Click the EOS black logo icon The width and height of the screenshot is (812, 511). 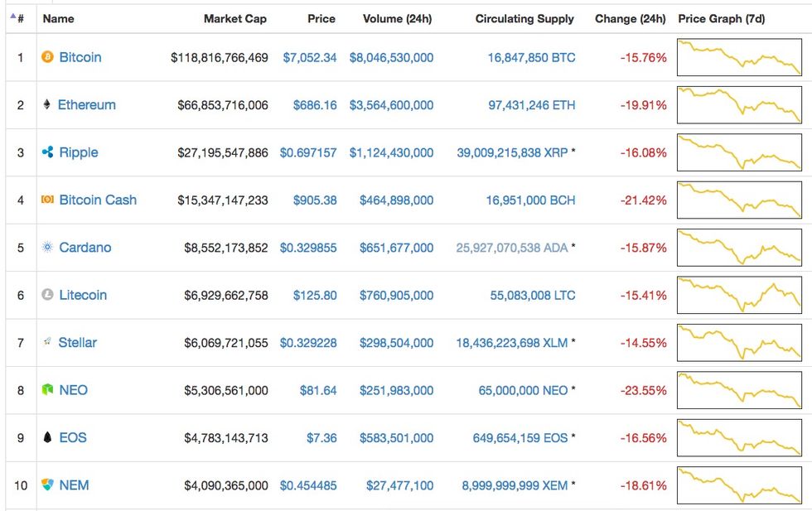47,437
